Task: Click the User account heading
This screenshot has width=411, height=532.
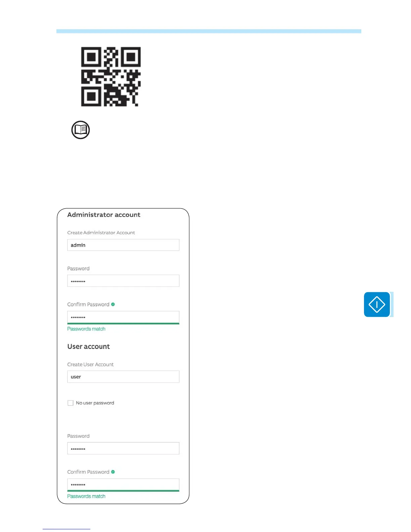Action: pos(89,347)
